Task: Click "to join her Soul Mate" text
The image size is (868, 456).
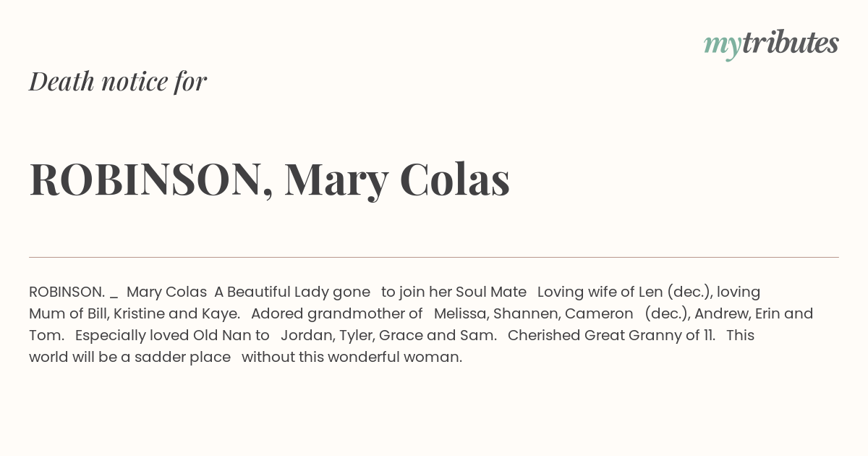Action: click(x=454, y=292)
